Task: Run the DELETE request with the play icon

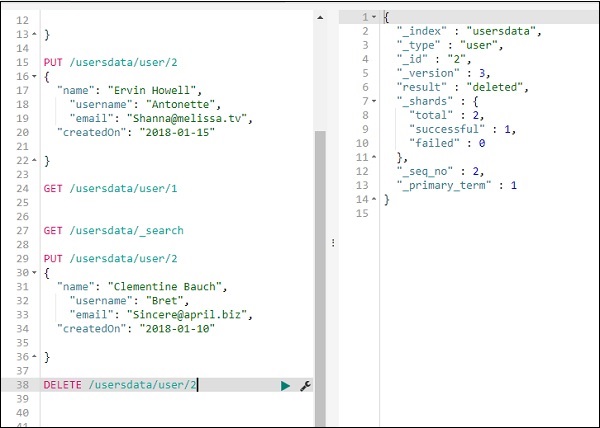Action: 286,385
